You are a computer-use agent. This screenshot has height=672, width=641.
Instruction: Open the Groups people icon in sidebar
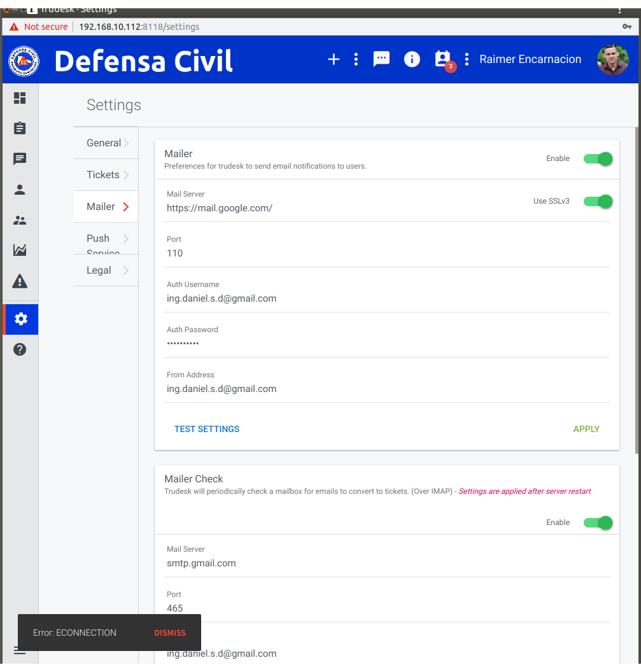click(x=20, y=220)
